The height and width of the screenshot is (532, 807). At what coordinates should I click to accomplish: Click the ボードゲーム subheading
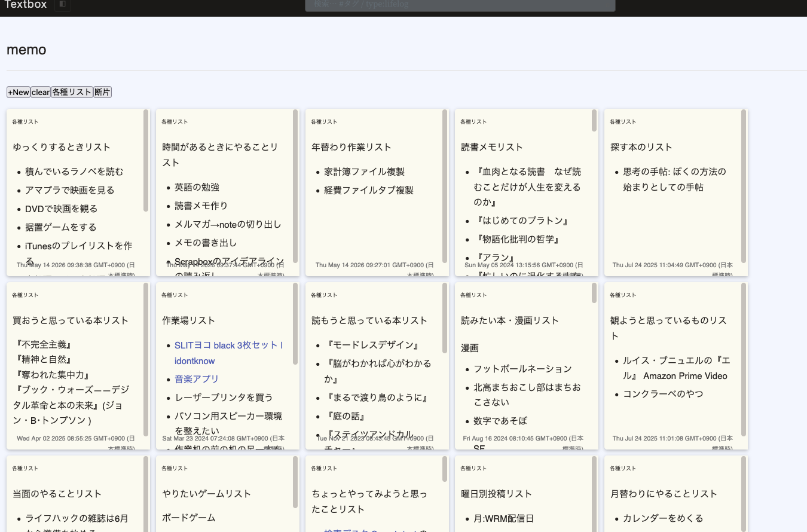pyautogui.click(x=189, y=518)
